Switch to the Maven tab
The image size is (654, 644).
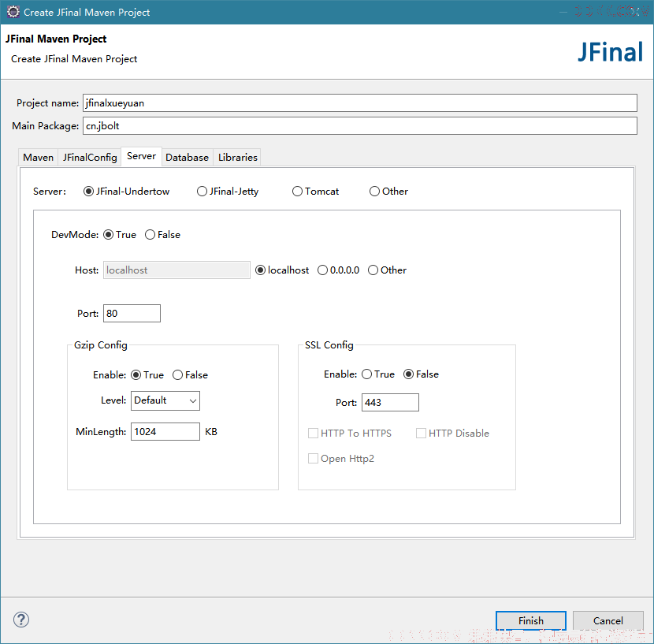39,158
